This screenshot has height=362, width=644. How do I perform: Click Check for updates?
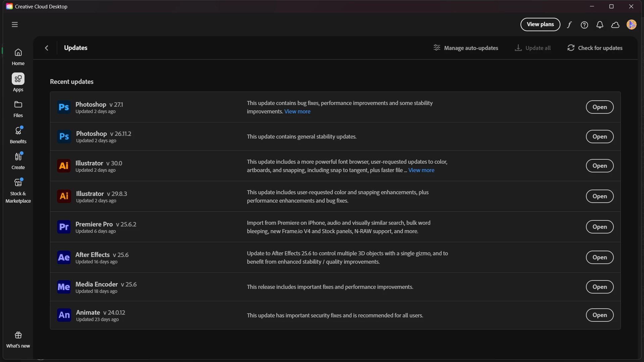(595, 48)
